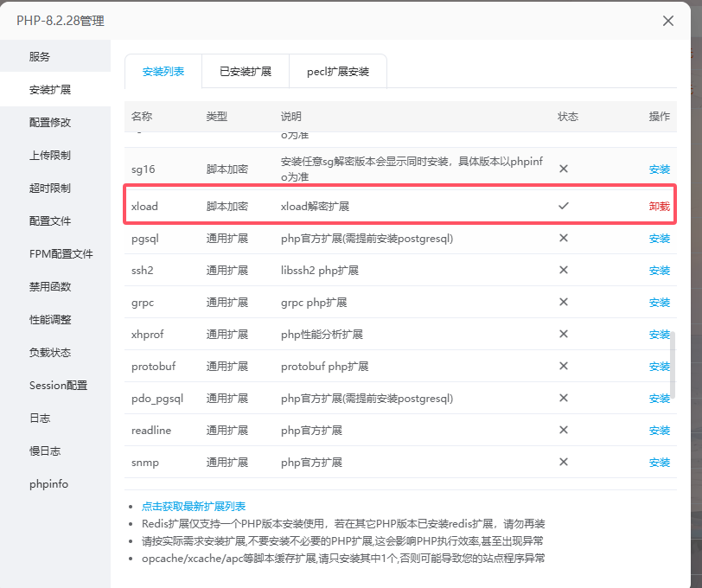Switch to the pecl扩展安装 tab

tap(337, 72)
